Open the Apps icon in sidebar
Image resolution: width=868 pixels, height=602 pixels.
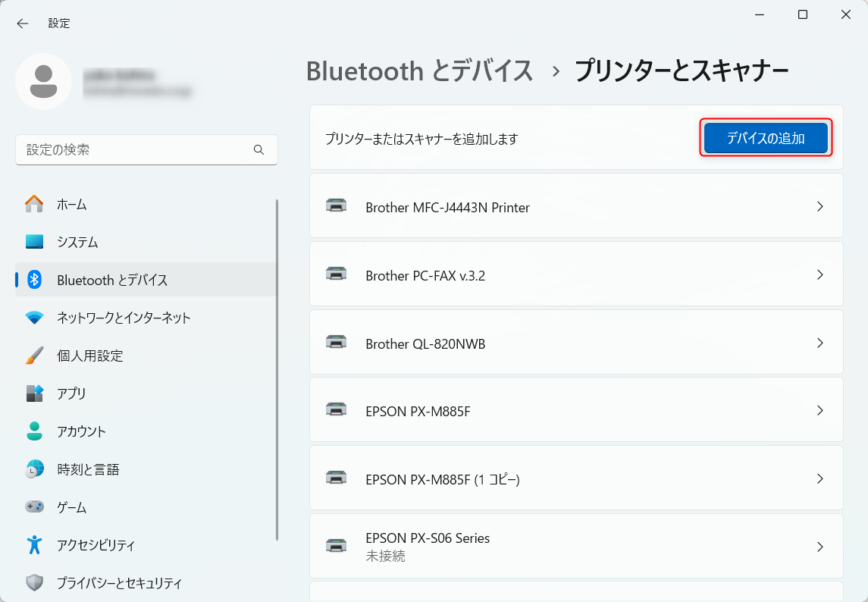(x=34, y=393)
